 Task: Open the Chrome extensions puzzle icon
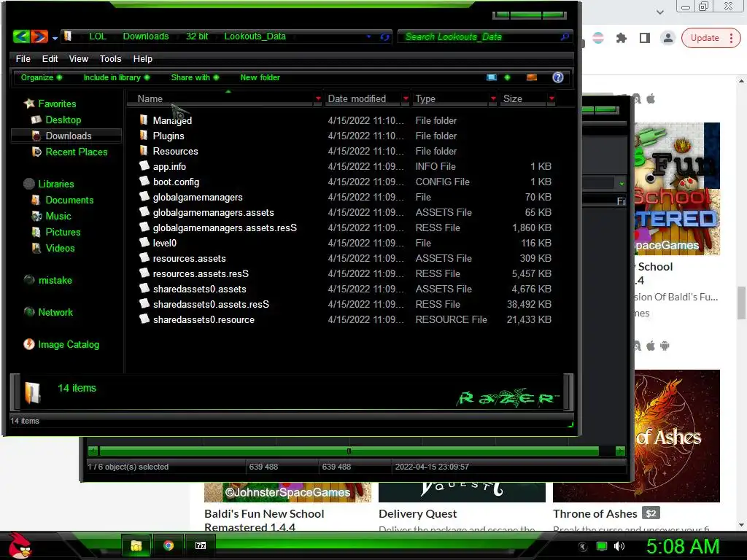click(x=622, y=38)
